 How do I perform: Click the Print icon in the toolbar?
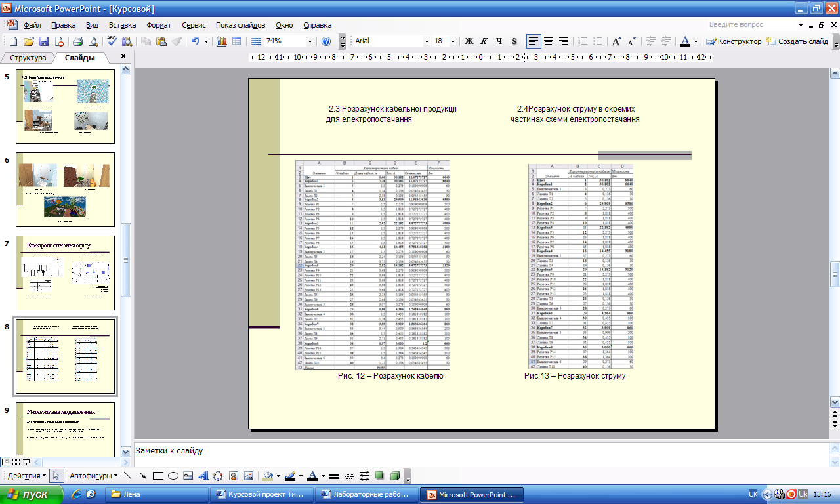(77, 41)
